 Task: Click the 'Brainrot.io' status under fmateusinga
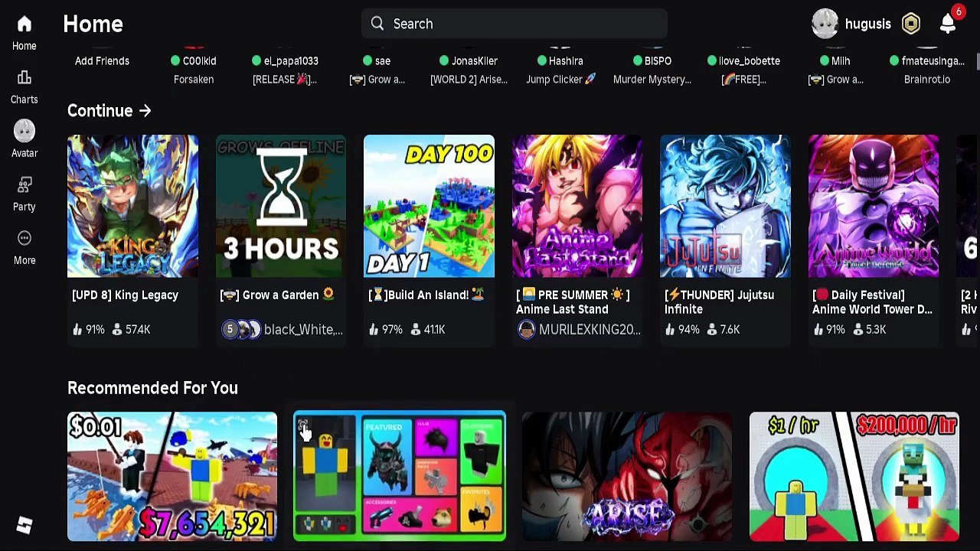(927, 80)
